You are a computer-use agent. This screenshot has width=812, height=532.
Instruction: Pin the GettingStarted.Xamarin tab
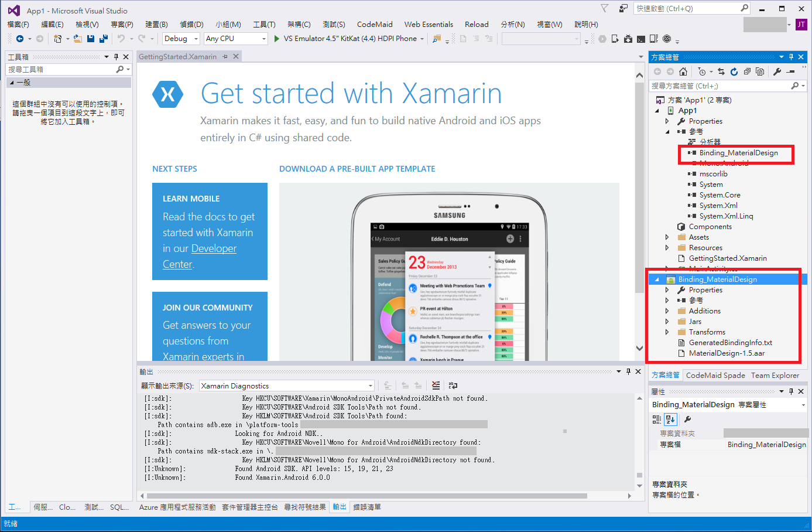tap(225, 57)
